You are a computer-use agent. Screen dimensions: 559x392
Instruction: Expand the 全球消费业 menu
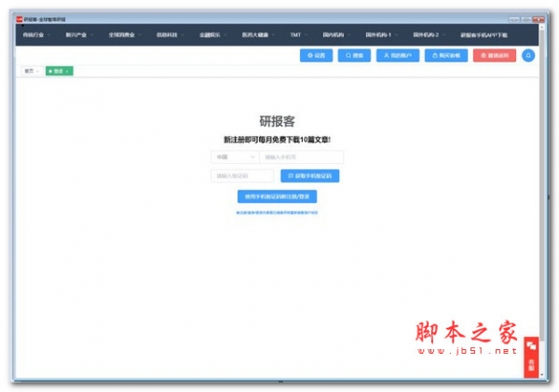(x=125, y=35)
